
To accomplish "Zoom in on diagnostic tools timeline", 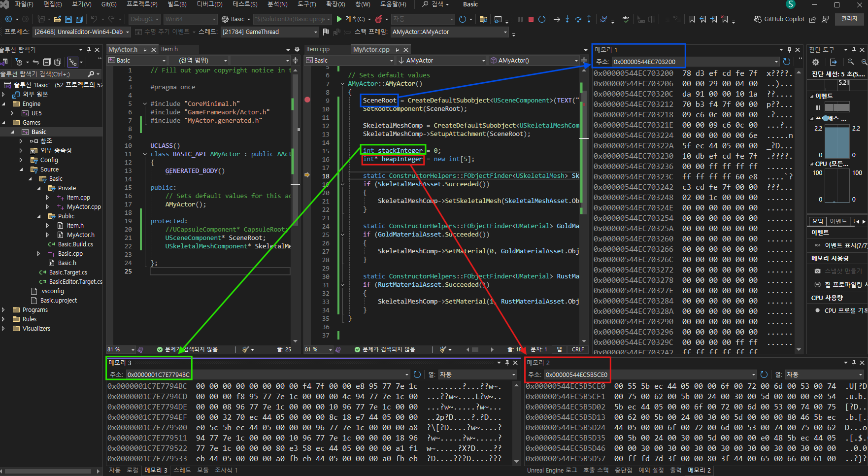I will point(851,62).
